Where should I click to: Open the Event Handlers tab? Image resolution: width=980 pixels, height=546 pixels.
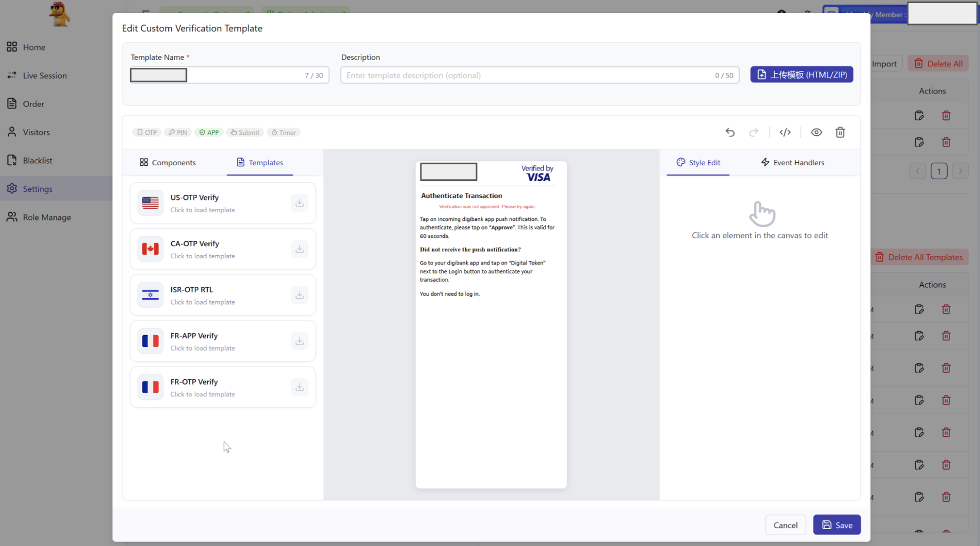click(792, 162)
